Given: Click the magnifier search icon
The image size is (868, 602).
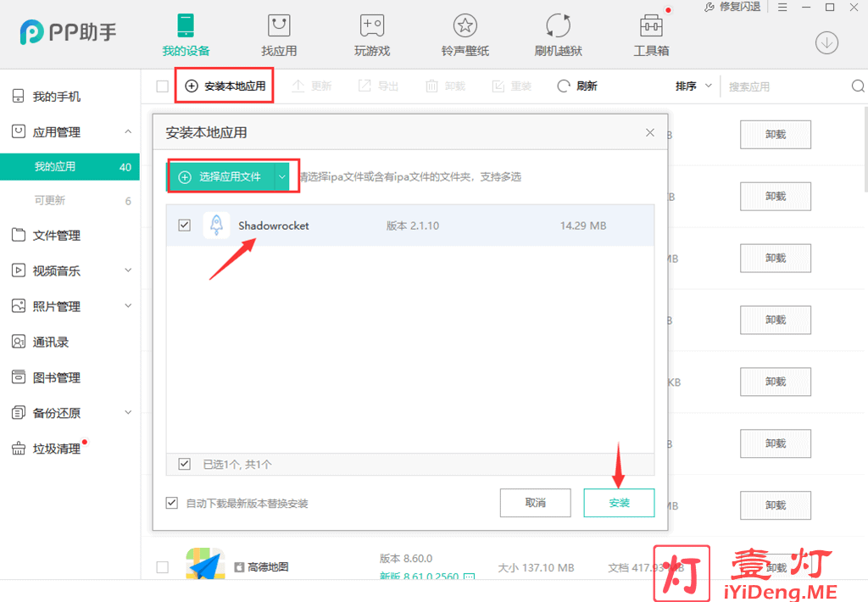Looking at the screenshot, I should pos(858,86).
